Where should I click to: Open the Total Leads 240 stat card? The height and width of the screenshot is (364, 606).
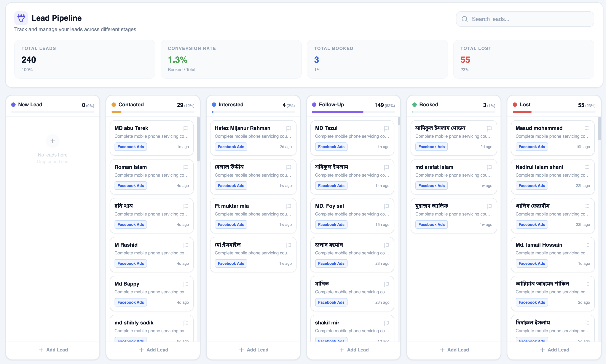point(85,59)
